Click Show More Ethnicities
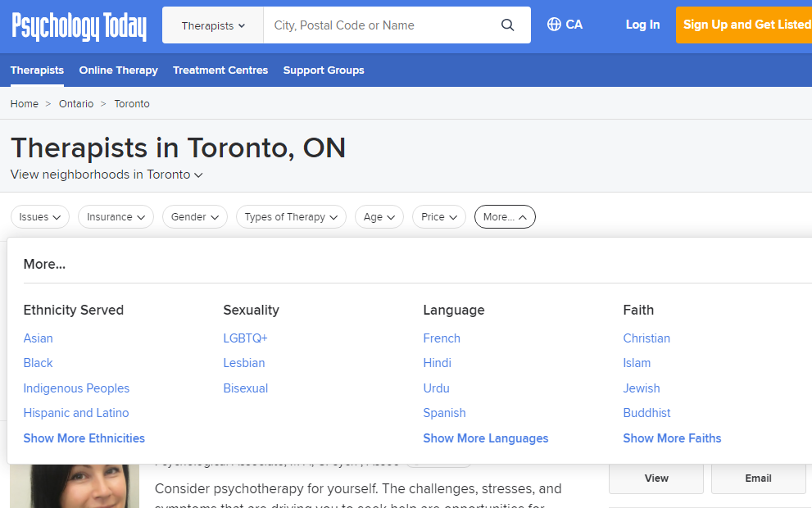The image size is (812, 508). click(84, 438)
